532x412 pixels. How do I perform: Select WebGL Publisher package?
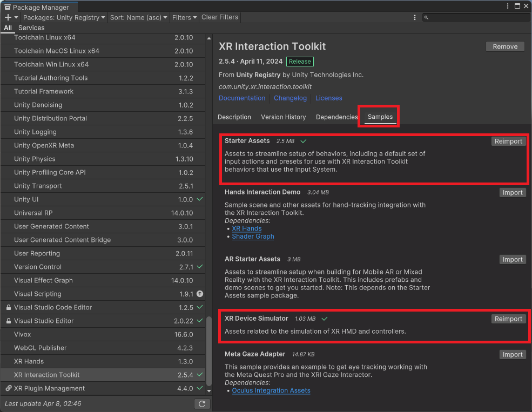103,348
